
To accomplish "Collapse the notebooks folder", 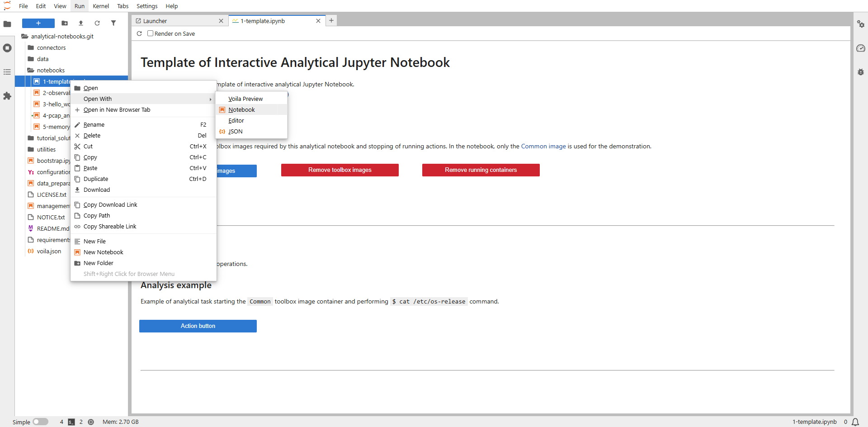I will (x=51, y=70).
